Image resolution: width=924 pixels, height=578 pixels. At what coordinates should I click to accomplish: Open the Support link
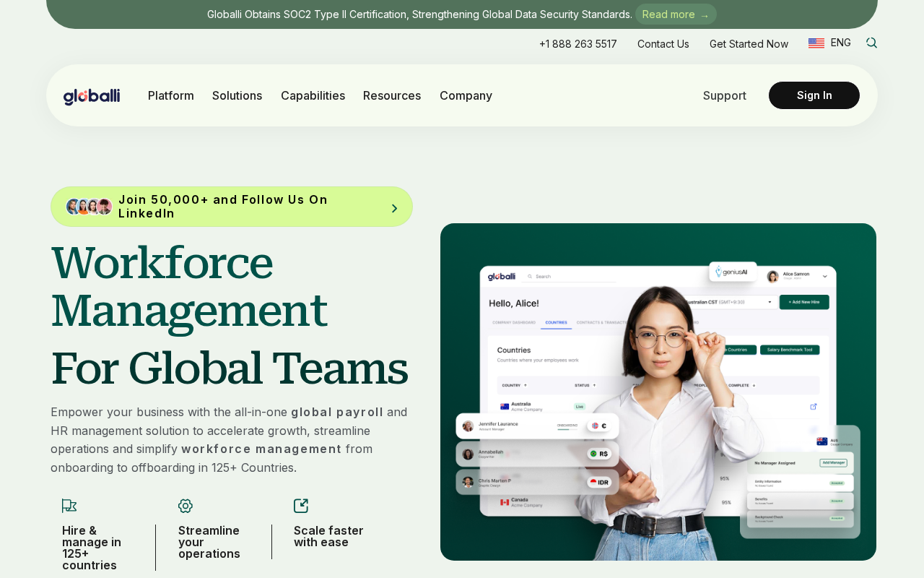tap(725, 95)
